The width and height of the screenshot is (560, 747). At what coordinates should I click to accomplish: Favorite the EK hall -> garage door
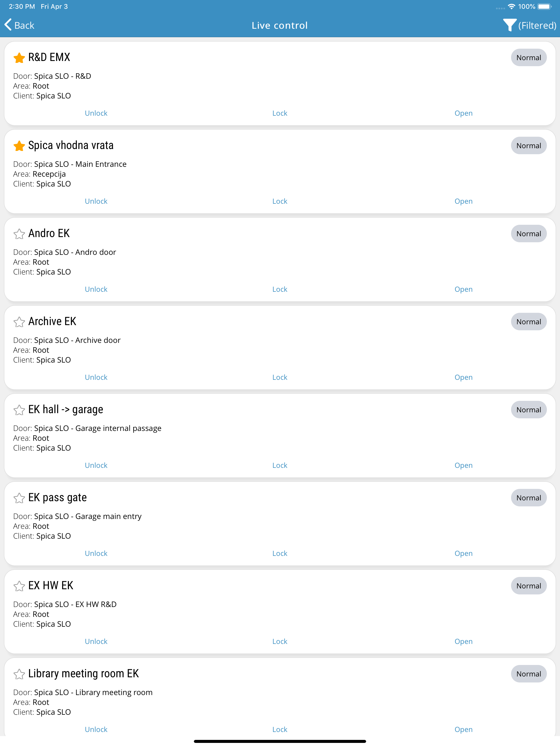pos(19,410)
